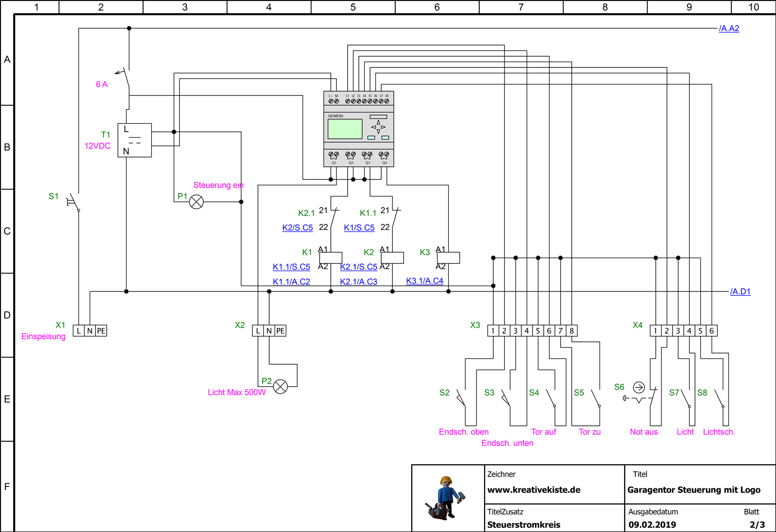The image size is (776, 532).
Task: Click column header 5 at the top
Action: tap(353, 7)
